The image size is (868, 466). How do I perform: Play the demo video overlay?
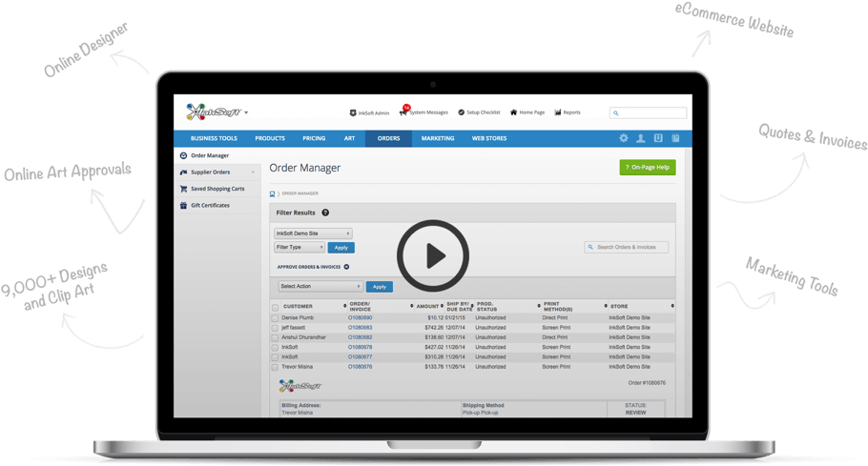(x=433, y=254)
